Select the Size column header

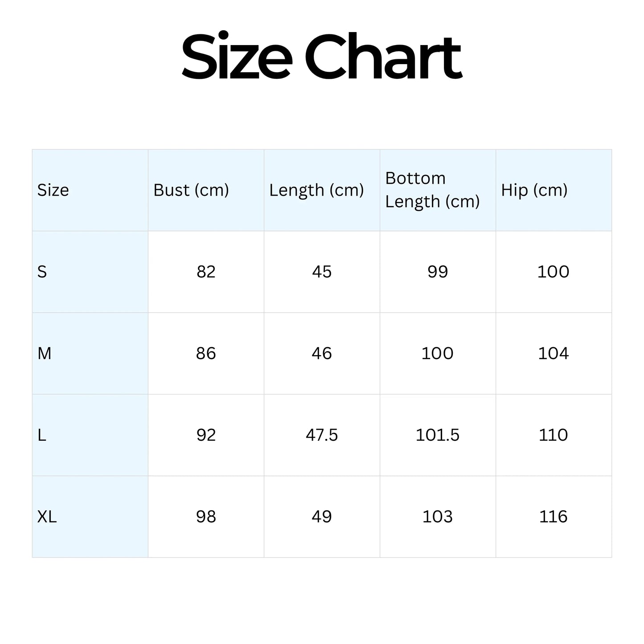pyautogui.click(x=53, y=190)
